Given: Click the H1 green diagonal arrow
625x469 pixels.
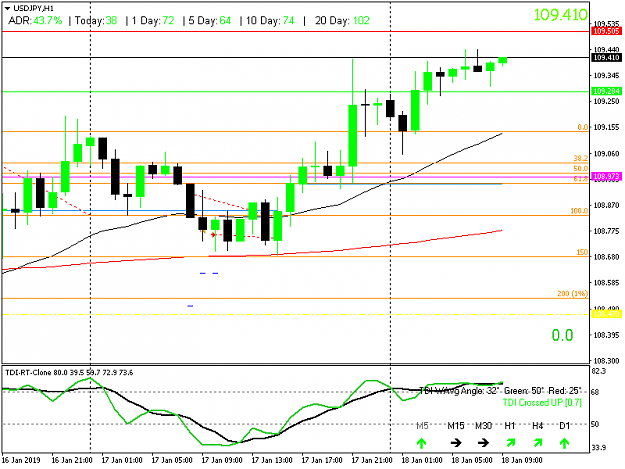Looking at the screenshot, I should coord(511,442).
